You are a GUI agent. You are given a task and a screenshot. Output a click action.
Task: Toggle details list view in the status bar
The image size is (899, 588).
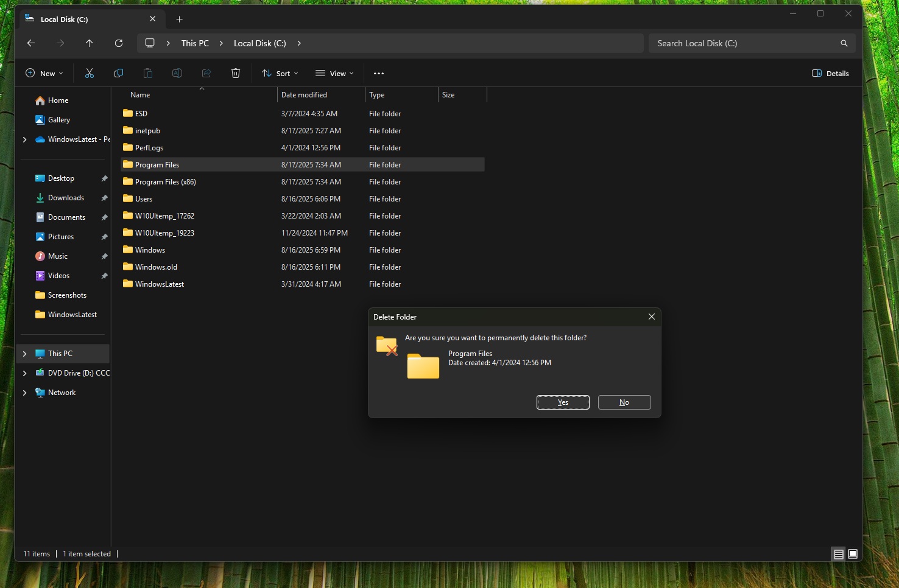[838, 554]
